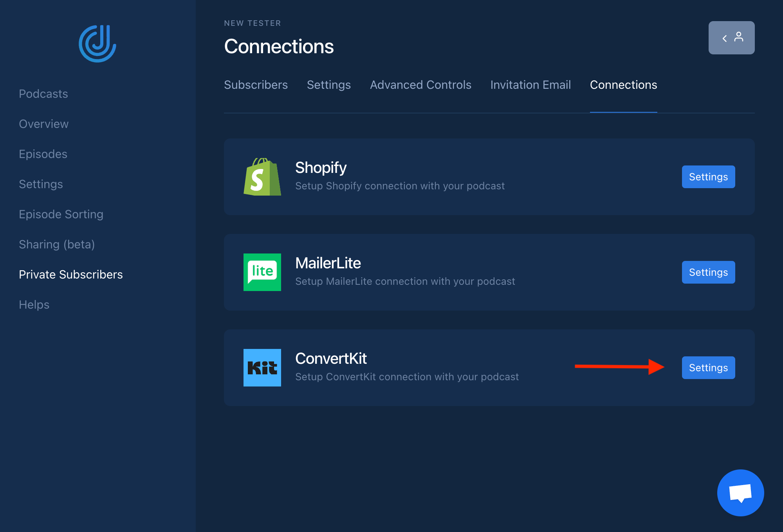The height and width of the screenshot is (532, 783).
Task: Click 'Setup Shopify connection with your podcast'
Action: coord(400,186)
